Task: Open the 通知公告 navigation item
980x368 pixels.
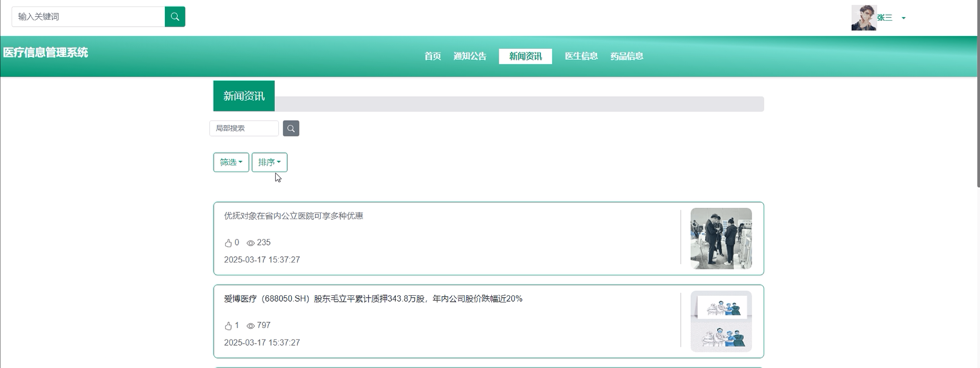Action: pos(470,56)
